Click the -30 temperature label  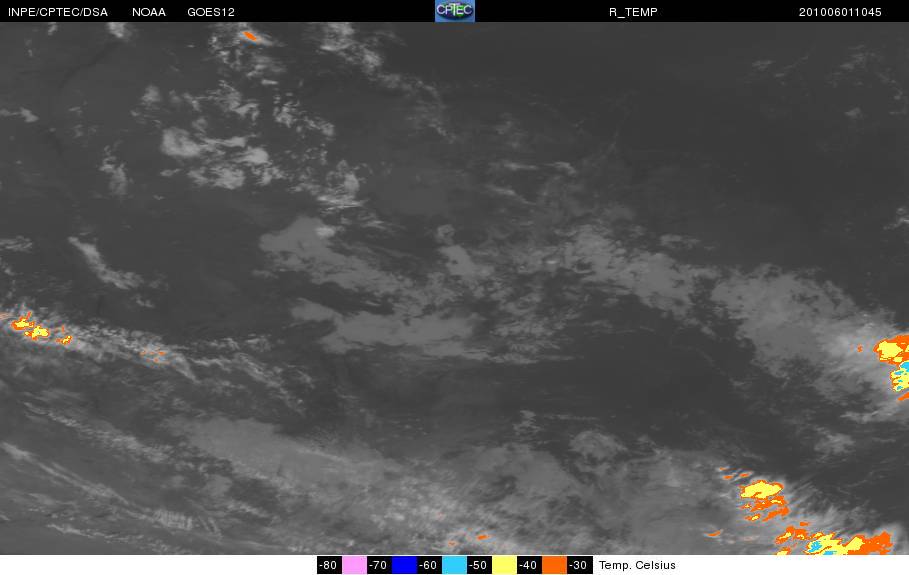coord(579,565)
